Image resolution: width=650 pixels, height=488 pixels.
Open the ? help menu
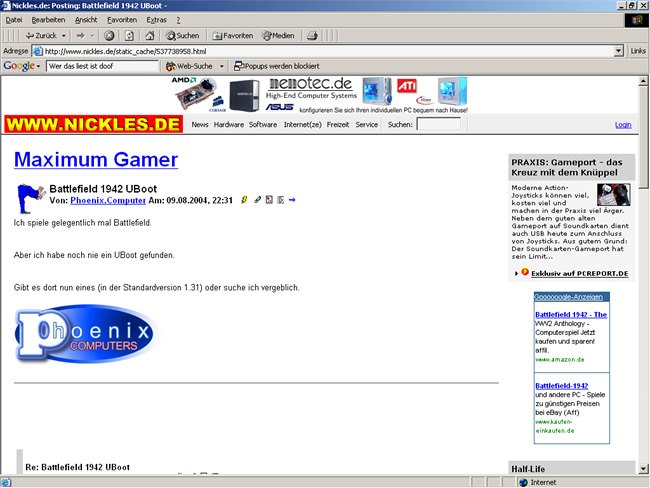[178, 20]
